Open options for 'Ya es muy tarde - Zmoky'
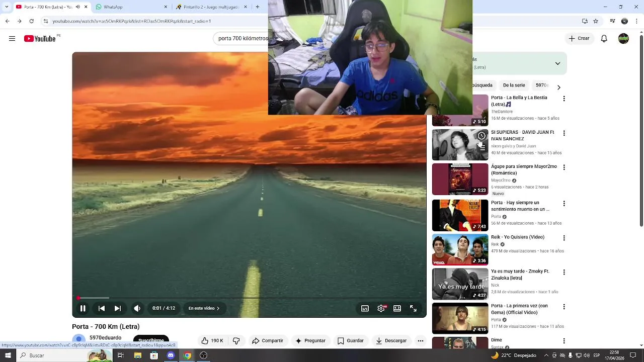644x362 pixels. pos(564,272)
